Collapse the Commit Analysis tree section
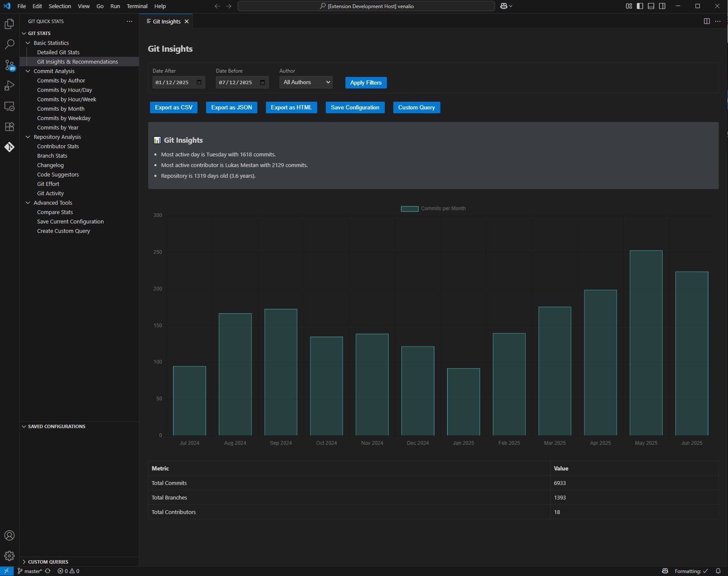This screenshot has width=728, height=576. pos(28,71)
